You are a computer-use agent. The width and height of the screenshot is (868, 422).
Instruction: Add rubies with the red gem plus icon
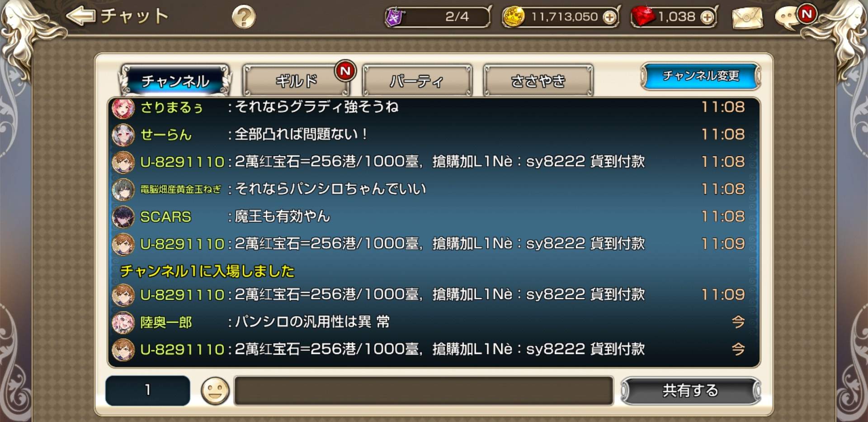(707, 17)
